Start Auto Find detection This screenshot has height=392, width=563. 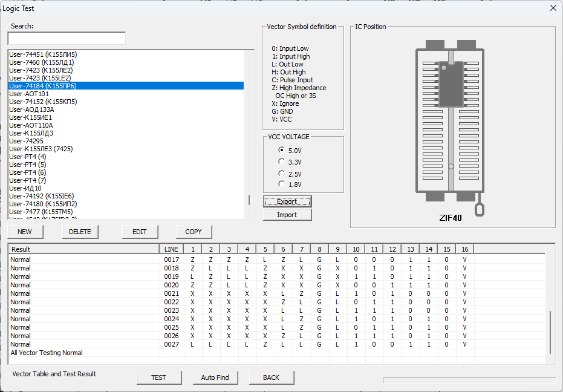coord(215,377)
